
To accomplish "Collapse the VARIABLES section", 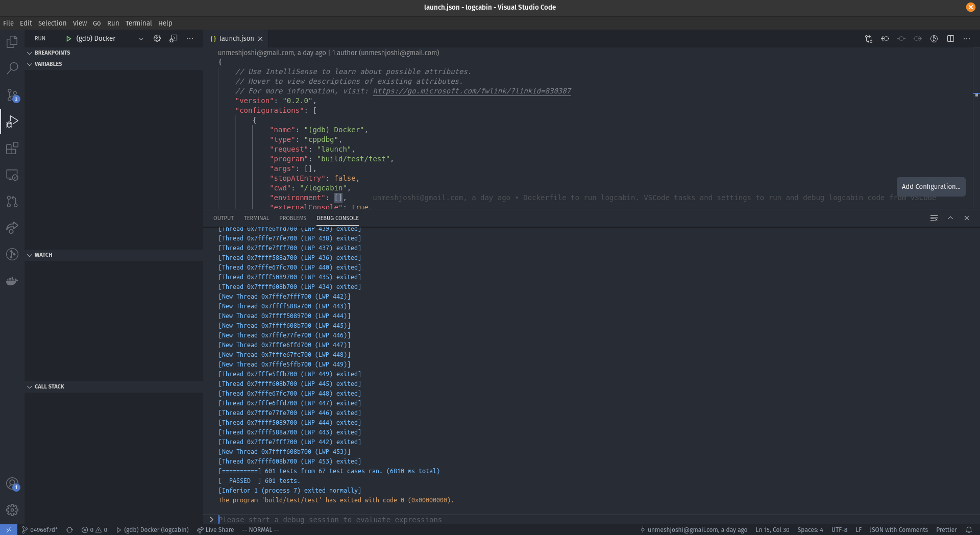I will tap(48, 64).
